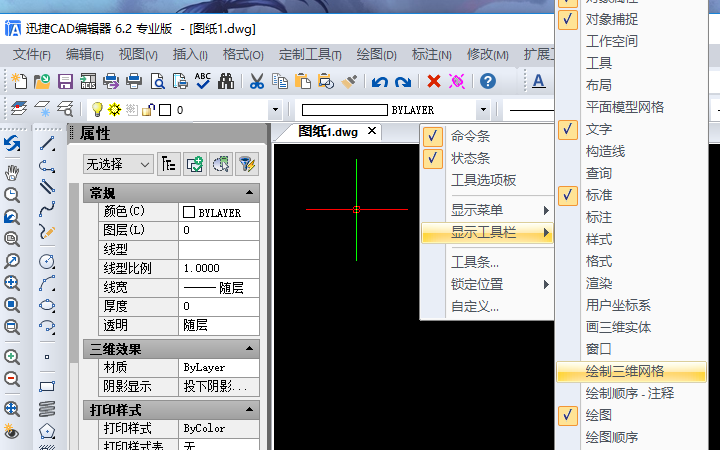
Task: Click the red X delete icon
Action: pyautogui.click(x=433, y=81)
